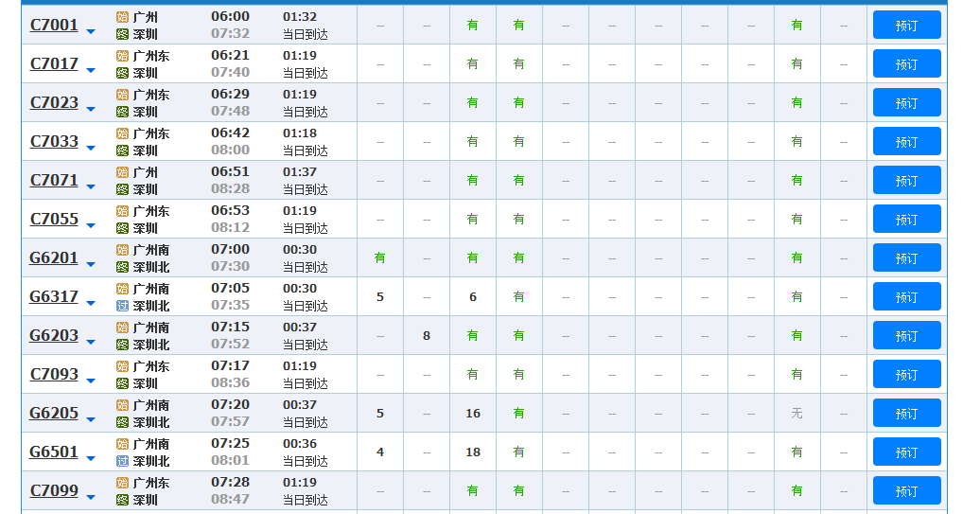Click terminal station icon for C7001

pyautogui.click(x=123, y=34)
